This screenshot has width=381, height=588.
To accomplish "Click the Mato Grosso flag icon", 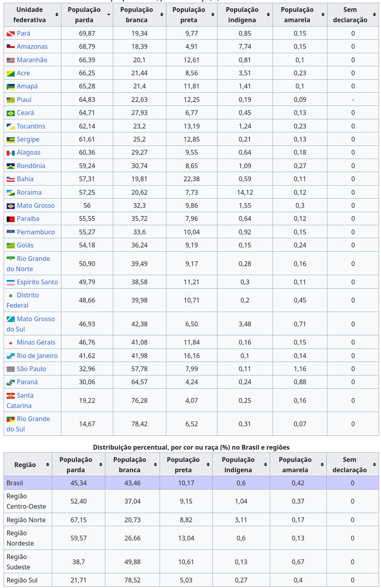I will [x=11, y=206].
